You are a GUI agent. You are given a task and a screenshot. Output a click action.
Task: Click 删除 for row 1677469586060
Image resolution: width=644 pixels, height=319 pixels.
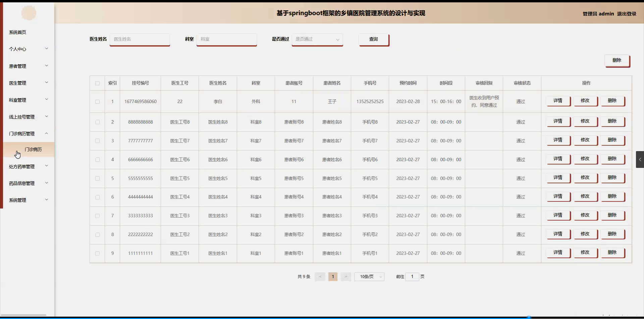(x=612, y=101)
